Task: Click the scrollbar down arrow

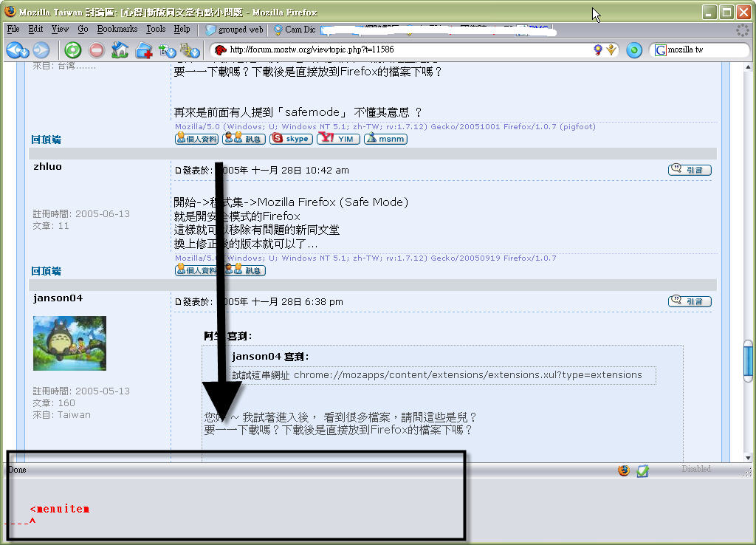Action: coord(749,457)
